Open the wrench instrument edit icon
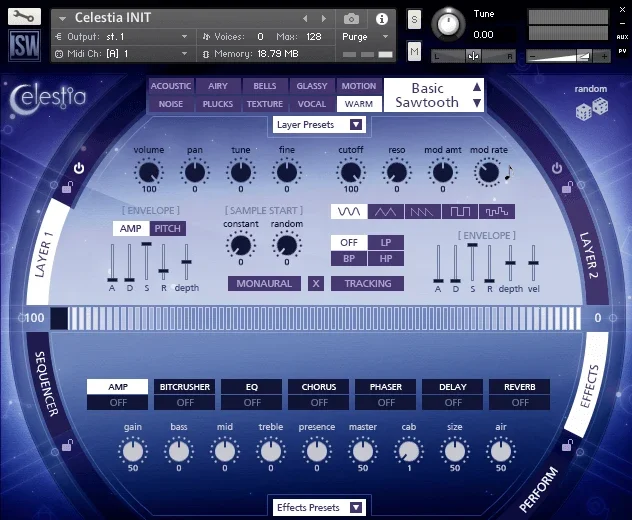Image resolution: width=632 pixels, height=520 pixels. pos(24,17)
